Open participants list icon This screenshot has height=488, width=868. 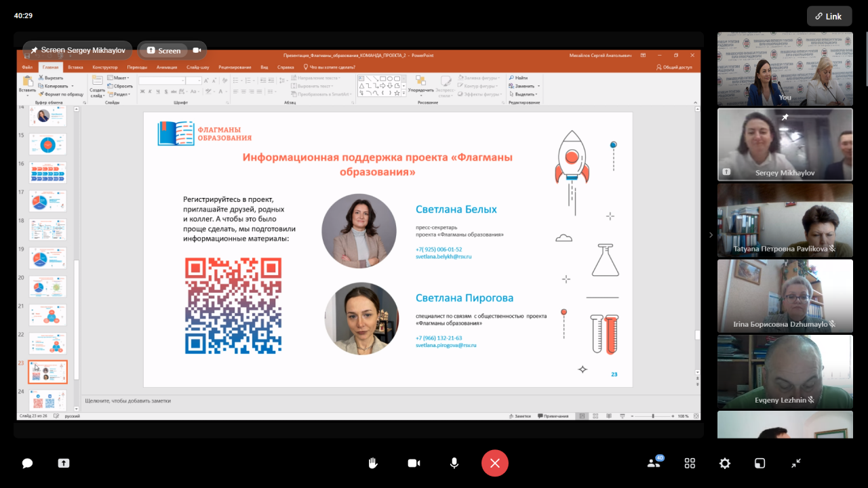coord(654,464)
